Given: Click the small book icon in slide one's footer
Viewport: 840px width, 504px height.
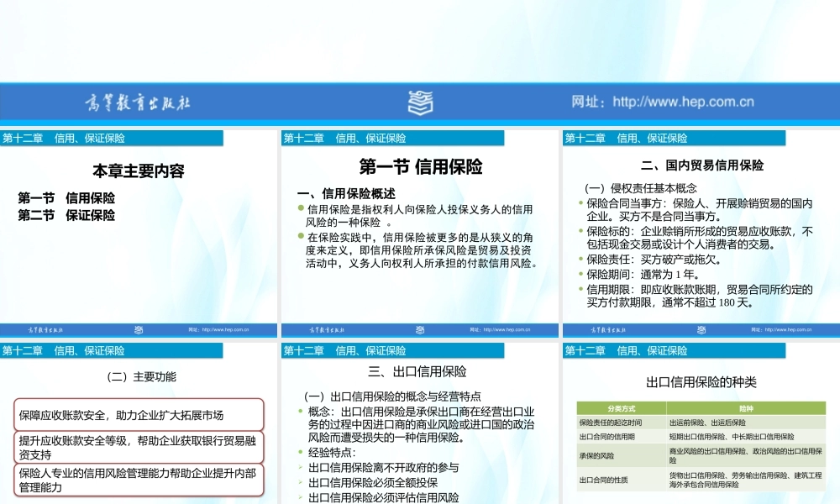Looking at the screenshot, I should 139,330.
